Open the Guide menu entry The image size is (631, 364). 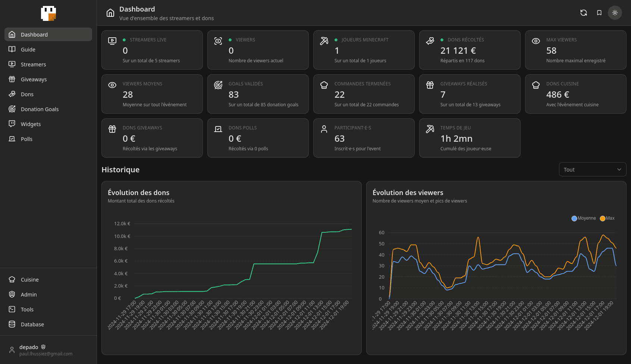pos(28,49)
